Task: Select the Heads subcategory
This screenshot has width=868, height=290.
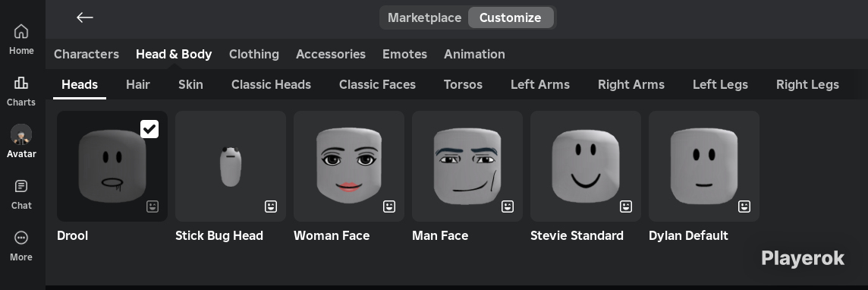Action: pyautogui.click(x=80, y=85)
